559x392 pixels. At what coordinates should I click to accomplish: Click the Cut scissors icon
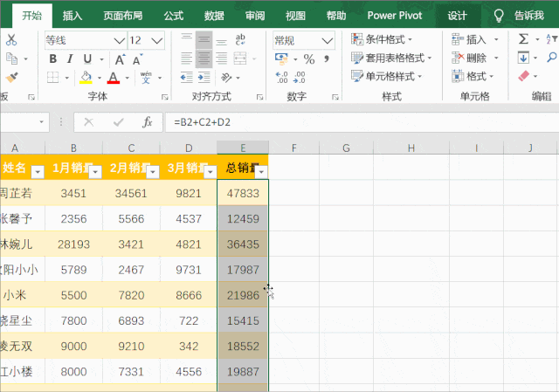[11, 39]
